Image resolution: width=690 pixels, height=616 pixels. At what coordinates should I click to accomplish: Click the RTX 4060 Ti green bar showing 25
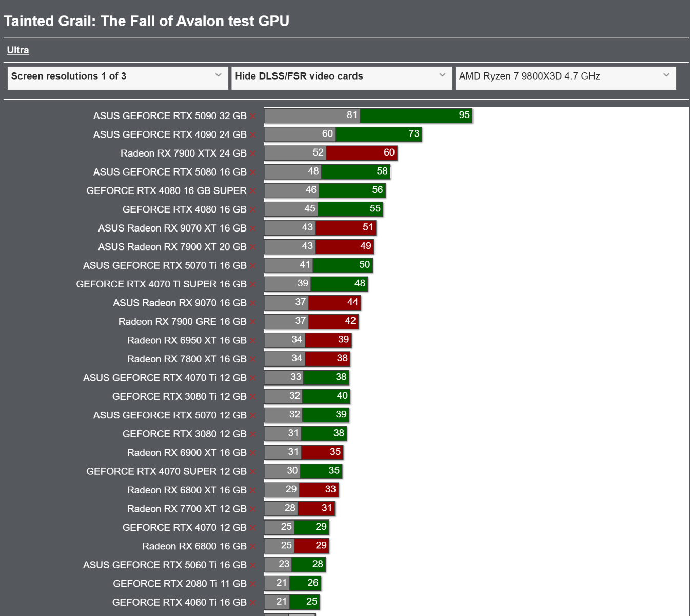pos(305,602)
